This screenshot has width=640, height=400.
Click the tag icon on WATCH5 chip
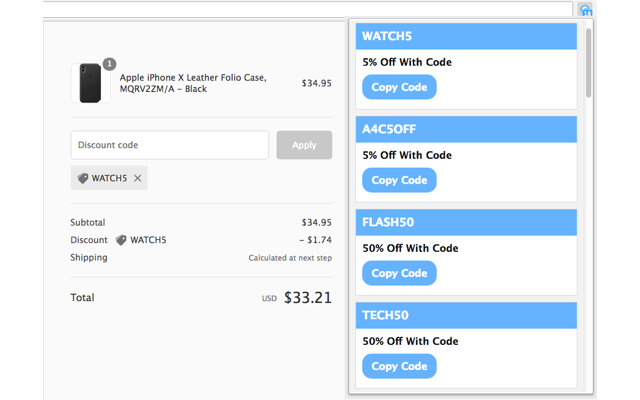coord(83,178)
